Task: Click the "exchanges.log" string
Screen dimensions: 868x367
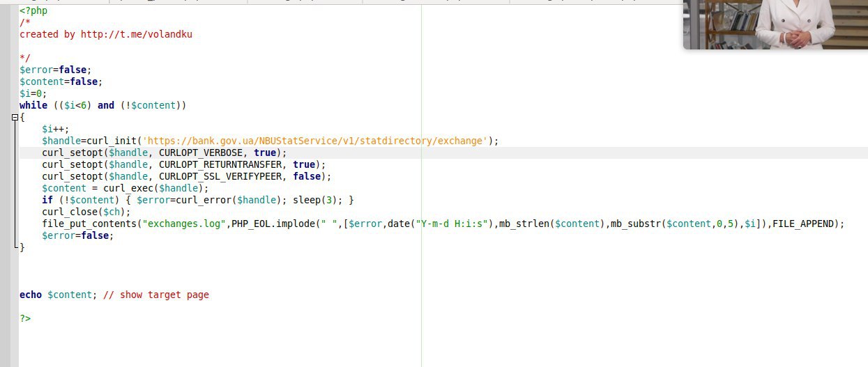Action: (x=184, y=224)
